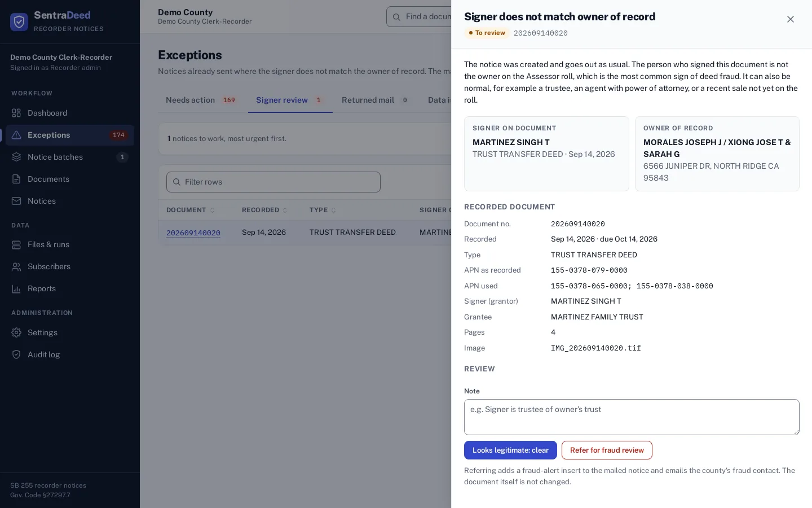
Task: Click into the review Note text area
Action: pyautogui.click(x=632, y=417)
